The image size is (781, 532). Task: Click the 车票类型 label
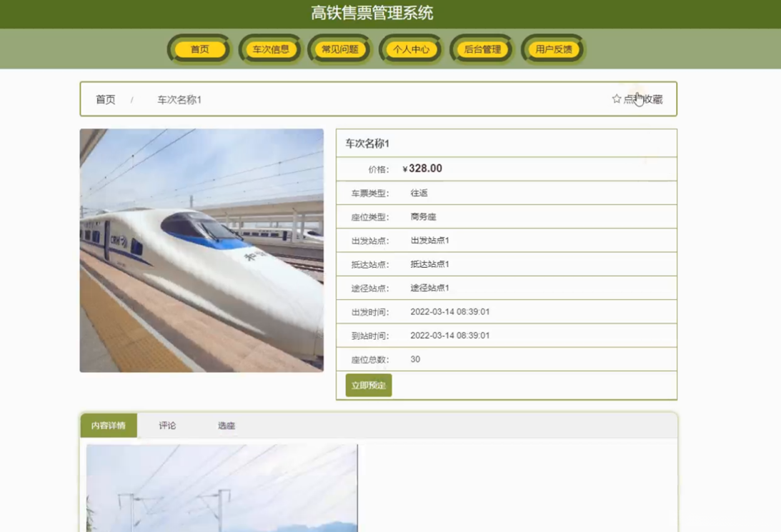[x=370, y=193]
